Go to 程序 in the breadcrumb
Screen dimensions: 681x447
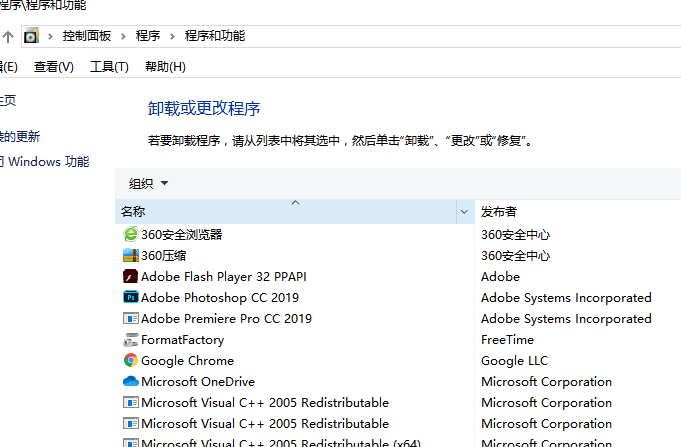point(148,36)
